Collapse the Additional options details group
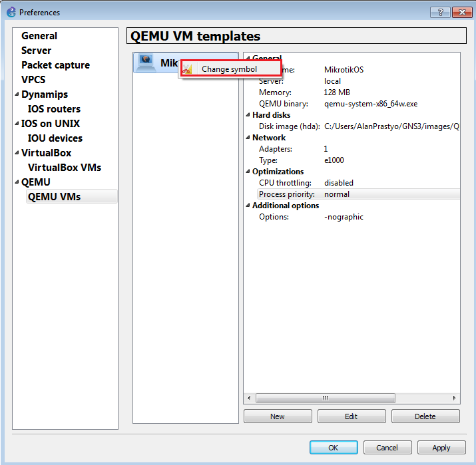 coord(248,206)
